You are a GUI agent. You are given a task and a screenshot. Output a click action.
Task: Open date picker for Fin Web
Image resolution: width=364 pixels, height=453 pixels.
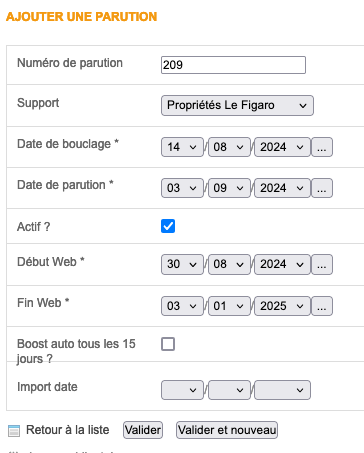pos(322,306)
